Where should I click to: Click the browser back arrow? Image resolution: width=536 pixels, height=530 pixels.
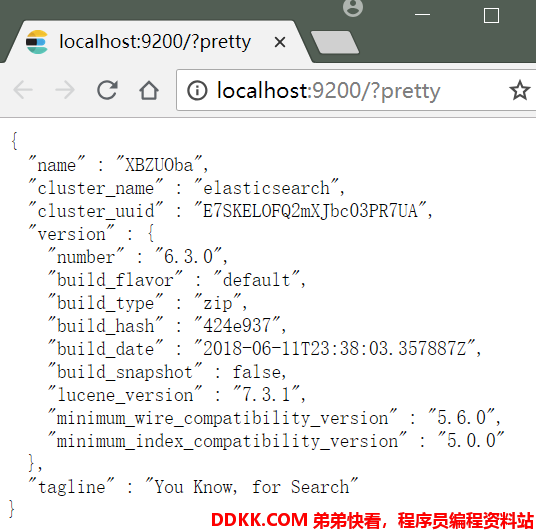pos(23,90)
